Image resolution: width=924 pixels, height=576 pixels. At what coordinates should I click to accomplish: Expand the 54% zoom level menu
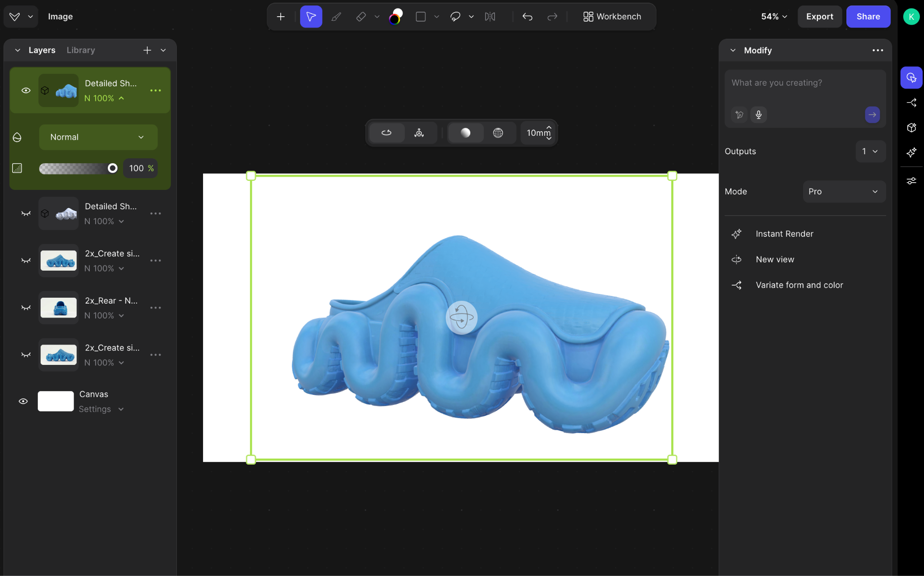pyautogui.click(x=774, y=17)
